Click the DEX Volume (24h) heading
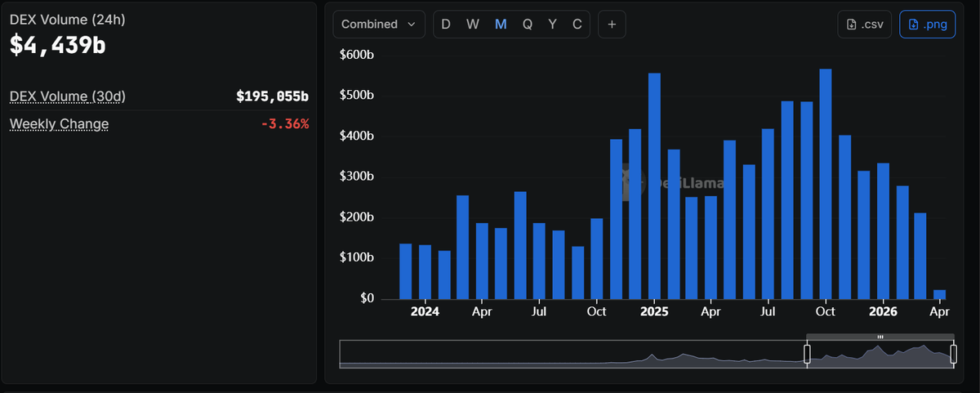980x393 pixels. [68, 19]
